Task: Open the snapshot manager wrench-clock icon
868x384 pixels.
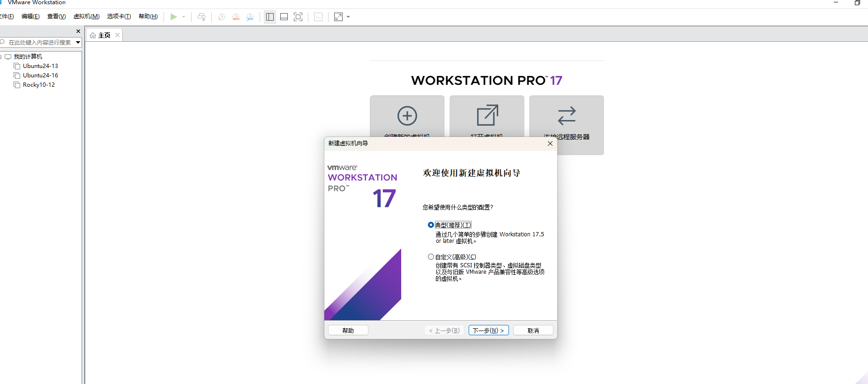Action: pyautogui.click(x=250, y=17)
